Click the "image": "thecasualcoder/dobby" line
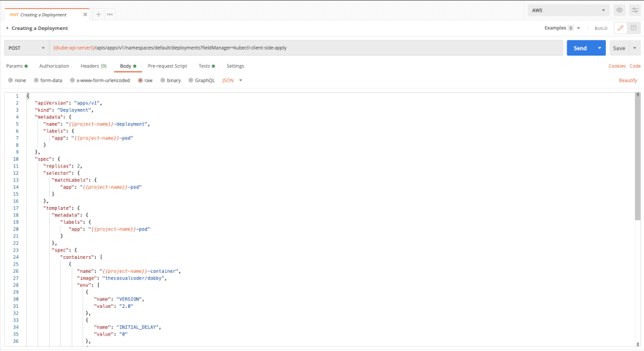The height and width of the screenshot is (351, 644). point(122,279)
